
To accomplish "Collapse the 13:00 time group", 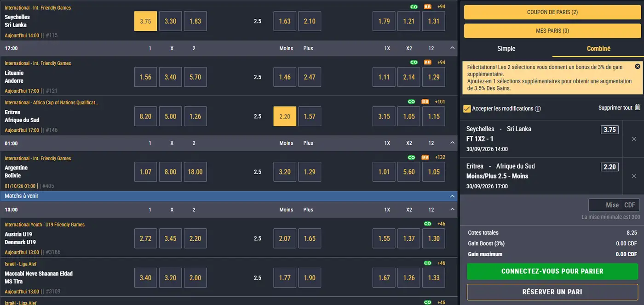I will click(x=452, y=210).
